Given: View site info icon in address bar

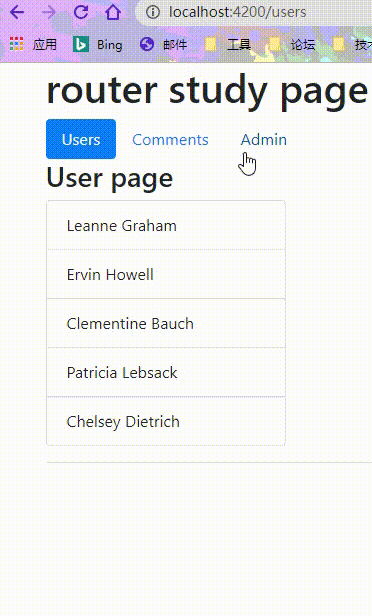Looking at the screenshot, I should tap(153, 12).
